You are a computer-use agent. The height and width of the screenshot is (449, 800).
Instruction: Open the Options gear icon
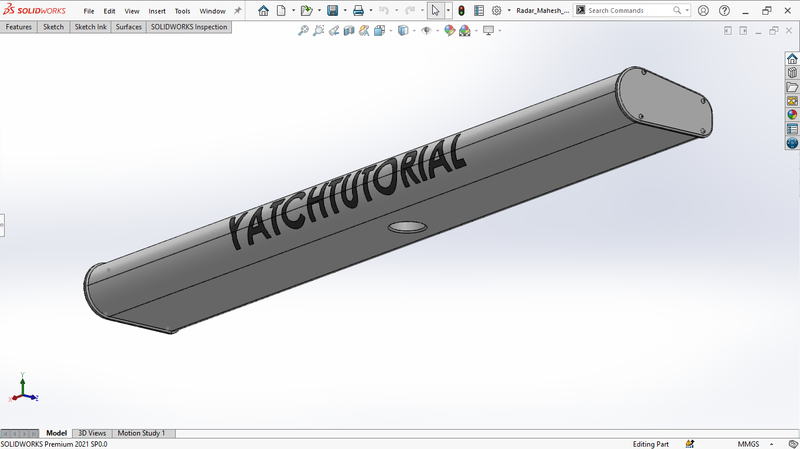click(496, 10)
